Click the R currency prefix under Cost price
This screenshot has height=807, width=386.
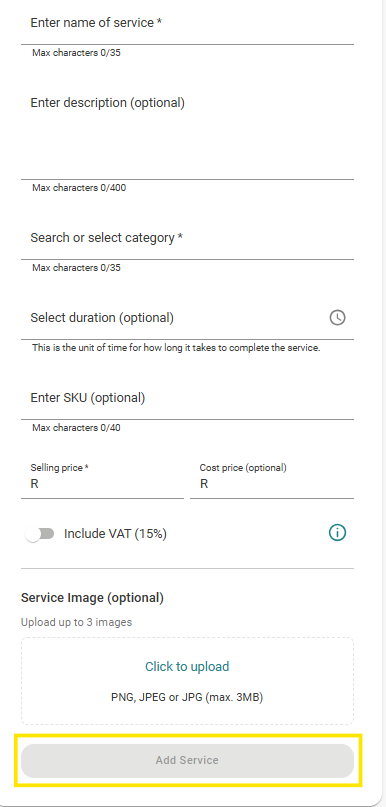pyautogui.click(x=204, y=484)
